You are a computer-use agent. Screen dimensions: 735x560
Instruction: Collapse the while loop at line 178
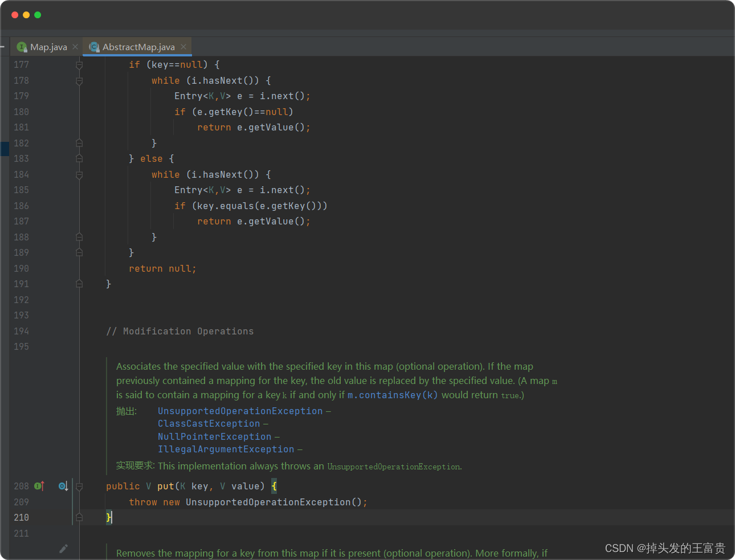click(79, 81)
